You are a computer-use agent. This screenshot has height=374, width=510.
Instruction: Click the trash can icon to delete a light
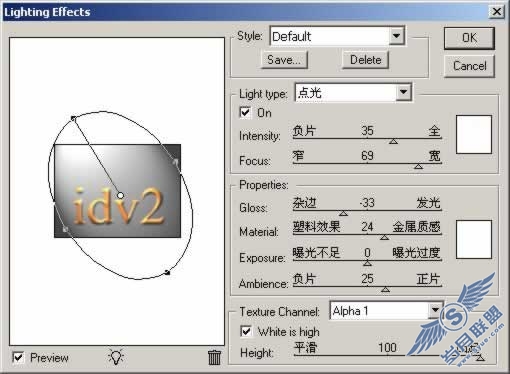214,357
